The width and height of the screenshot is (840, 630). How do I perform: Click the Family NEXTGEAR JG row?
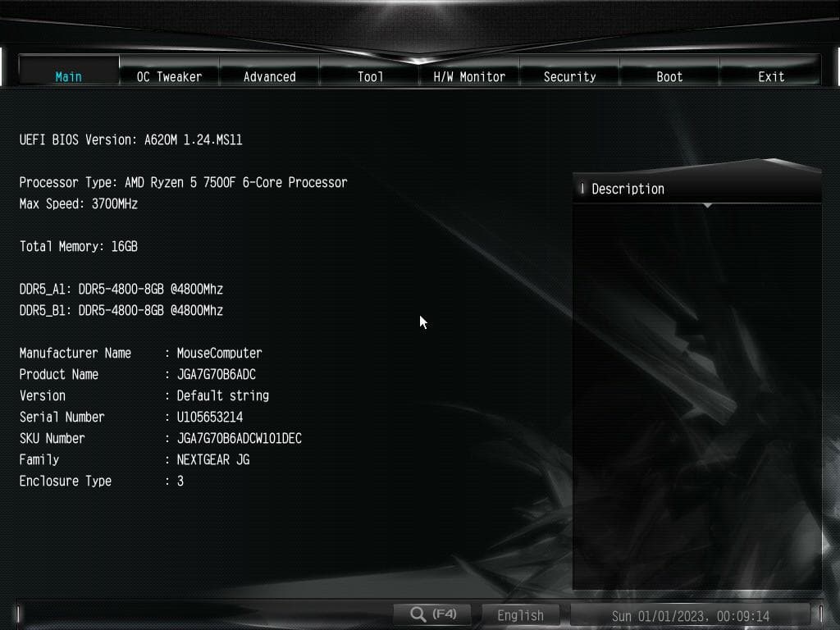pyautogui.click(x=135, y=459)
